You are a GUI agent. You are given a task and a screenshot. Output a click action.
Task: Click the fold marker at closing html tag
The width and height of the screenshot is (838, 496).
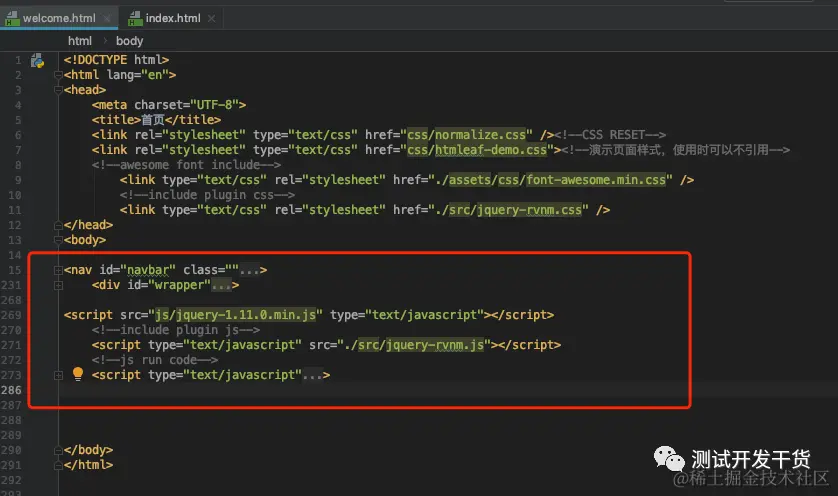point(58,466)
